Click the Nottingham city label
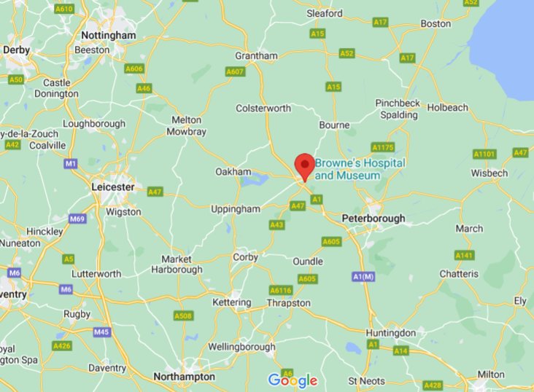The height and width of the screenshot is (392, 534). pyautogui.click(x=109, y=36)
